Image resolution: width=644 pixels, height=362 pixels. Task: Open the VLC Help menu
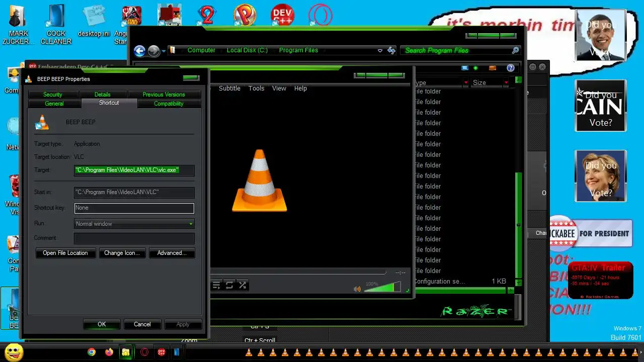300,88
